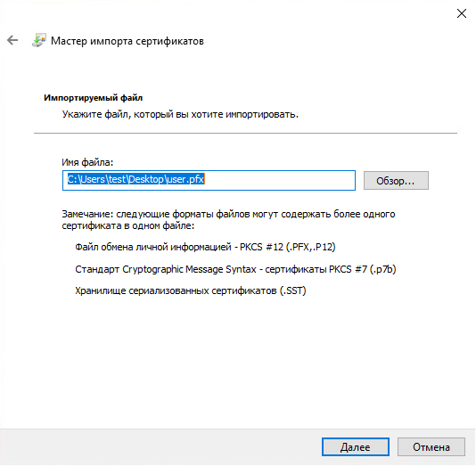
Task: Click the Мастер импорта сертификатов title
Action: 127,41
